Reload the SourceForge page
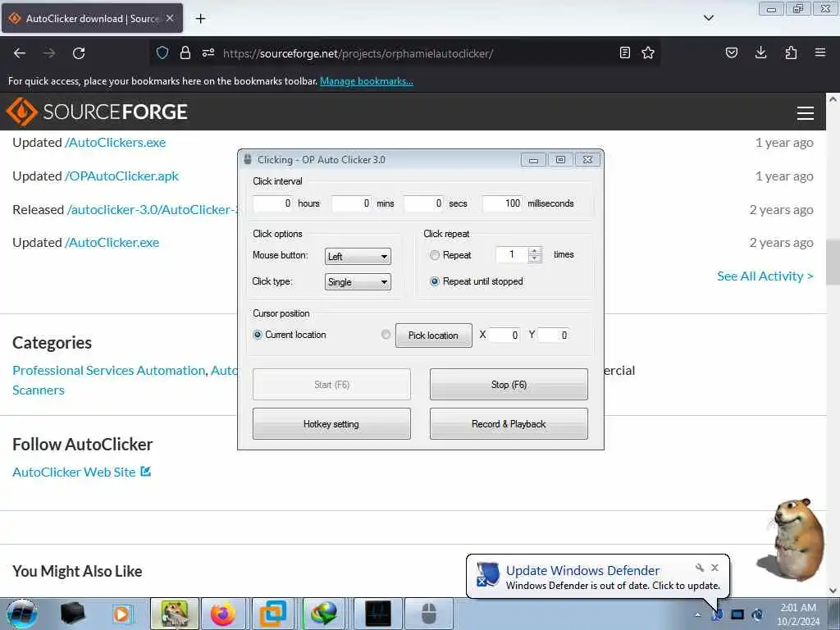Viewport: 840px width, 630px height. [79, 53]
